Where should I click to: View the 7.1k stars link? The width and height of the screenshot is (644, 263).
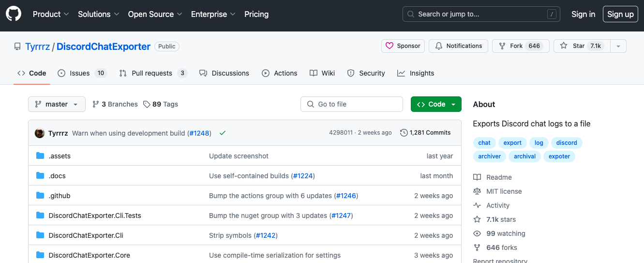pos(494,219)
